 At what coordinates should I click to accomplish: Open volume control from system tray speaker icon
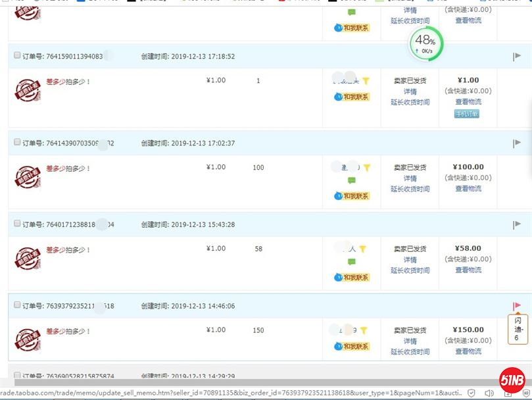(489, 393)
